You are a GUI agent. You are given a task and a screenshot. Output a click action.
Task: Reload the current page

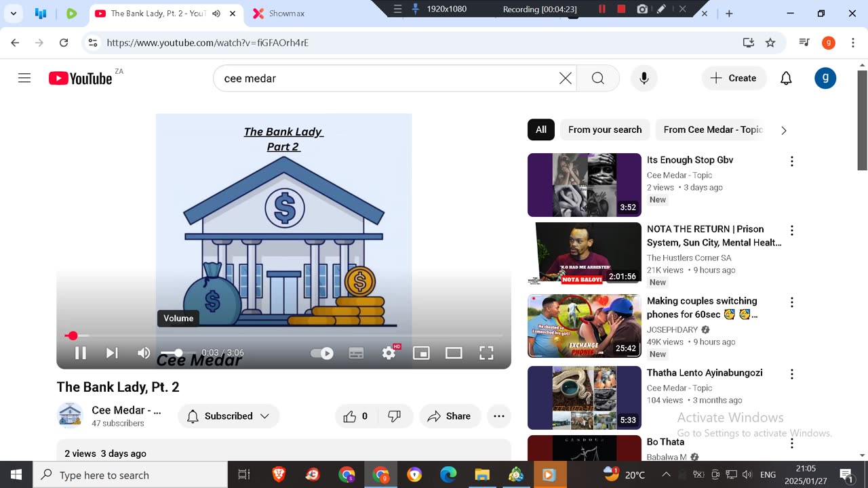pos(64,43)
